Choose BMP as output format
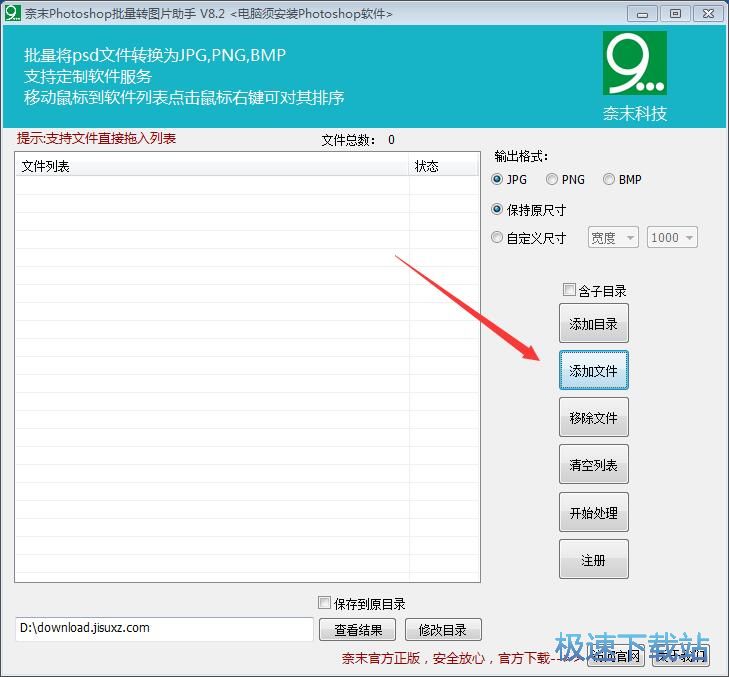The width and height of the screenshot is (729, 677). point(609,180)
